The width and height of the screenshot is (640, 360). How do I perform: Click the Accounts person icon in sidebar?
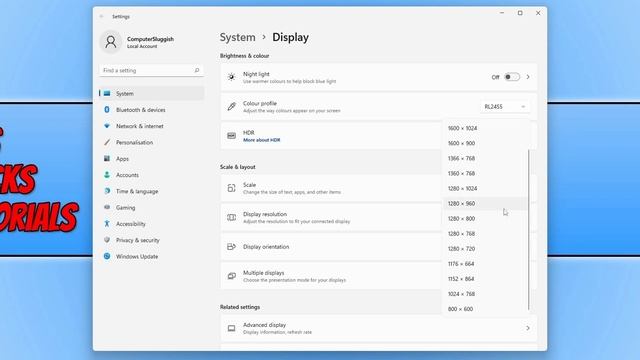(x=107, y=175)
